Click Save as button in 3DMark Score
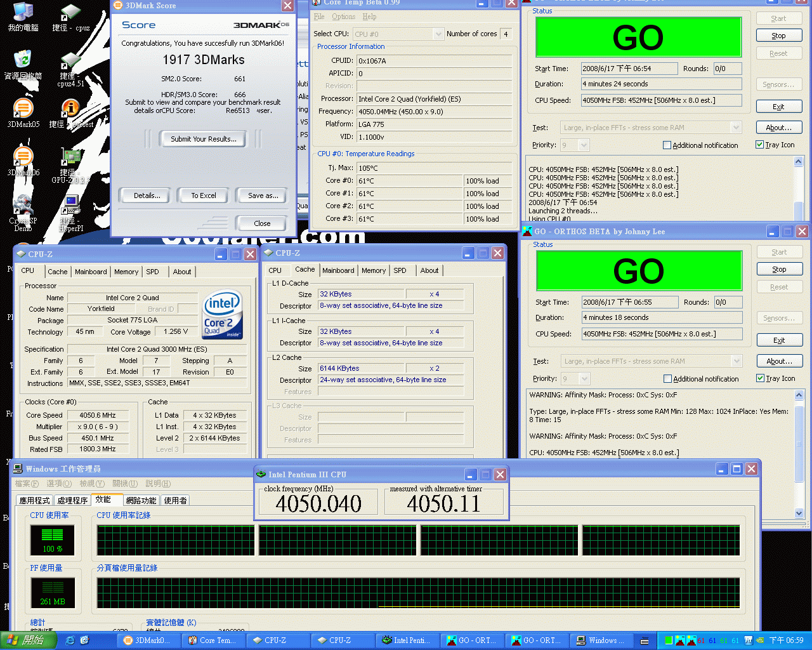Image resolution: width=812 pixels, height=650 pixels. [x=263, y=196]
